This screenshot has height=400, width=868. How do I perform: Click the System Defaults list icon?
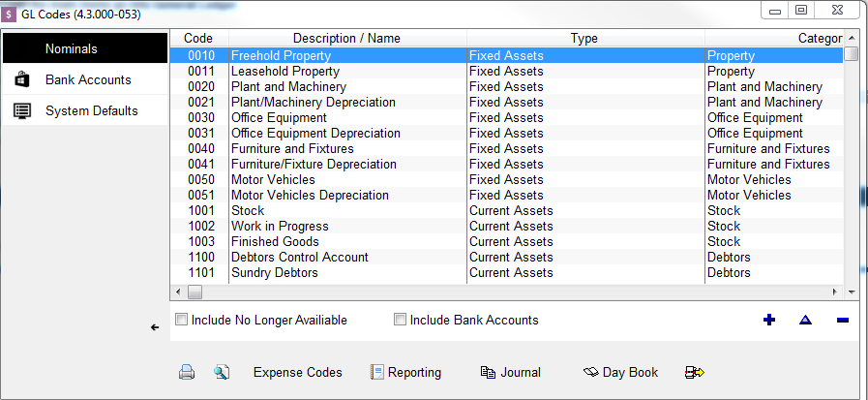coord(21,110)
